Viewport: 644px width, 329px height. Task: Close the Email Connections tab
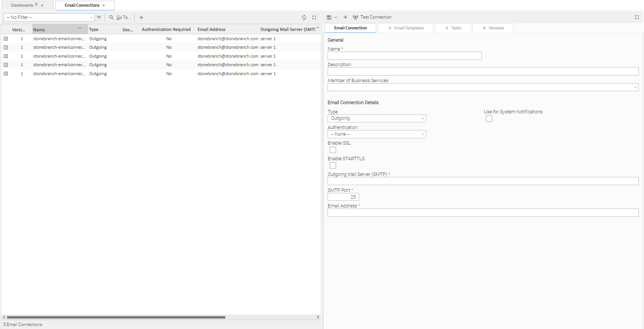pos(104,6)
